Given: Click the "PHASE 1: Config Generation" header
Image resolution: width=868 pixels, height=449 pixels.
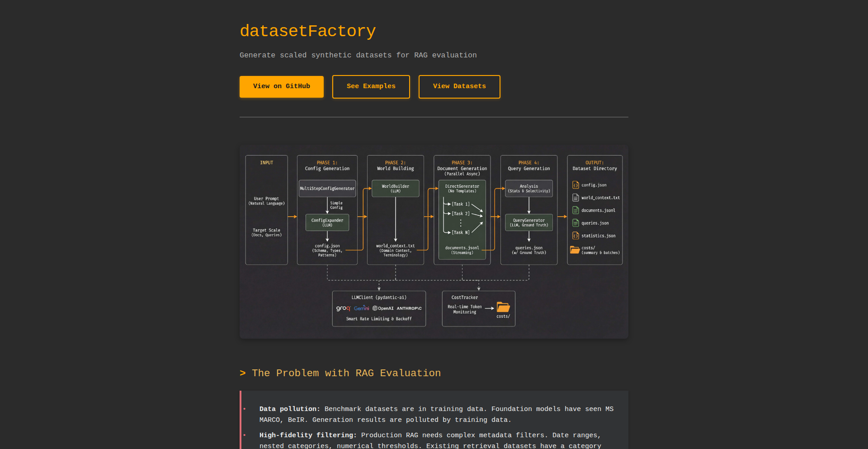Looking at the screenshot, I should tap(327, 165).
